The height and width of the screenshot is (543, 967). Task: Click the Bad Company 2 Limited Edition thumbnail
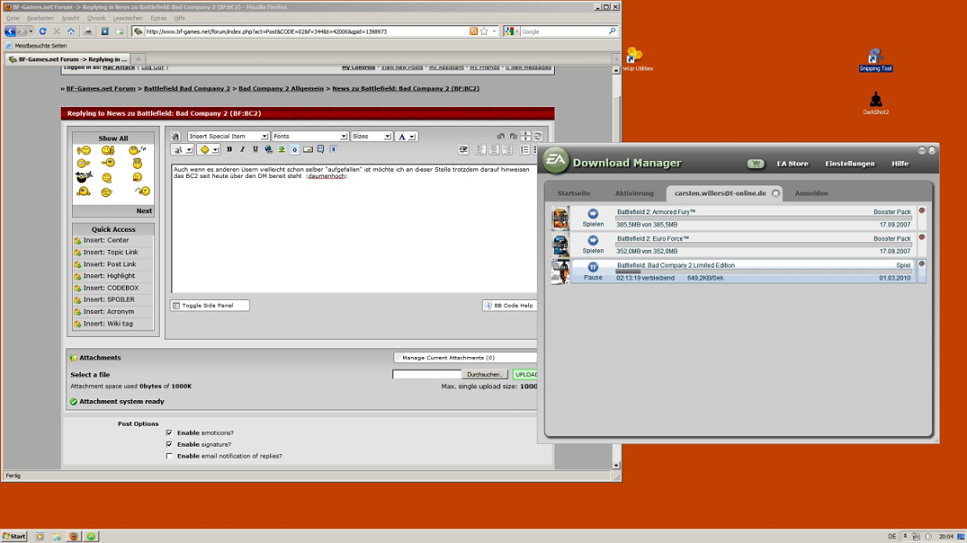point(560,272)
